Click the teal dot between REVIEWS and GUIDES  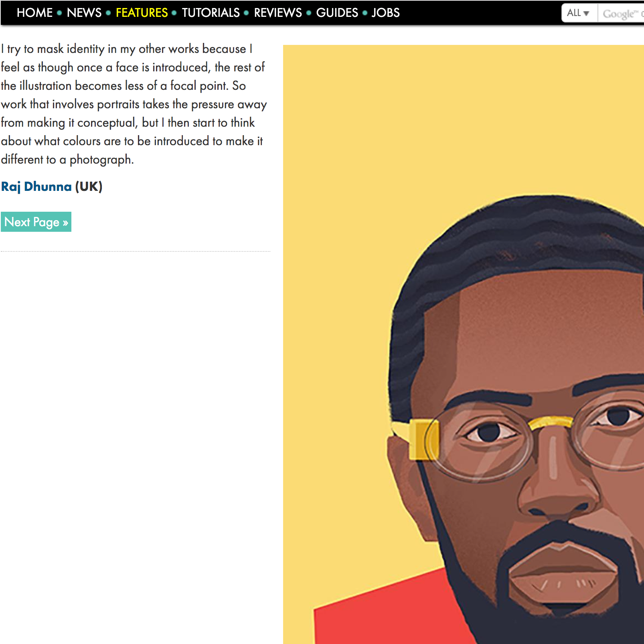pyautogui.click(x=309, y=13)
